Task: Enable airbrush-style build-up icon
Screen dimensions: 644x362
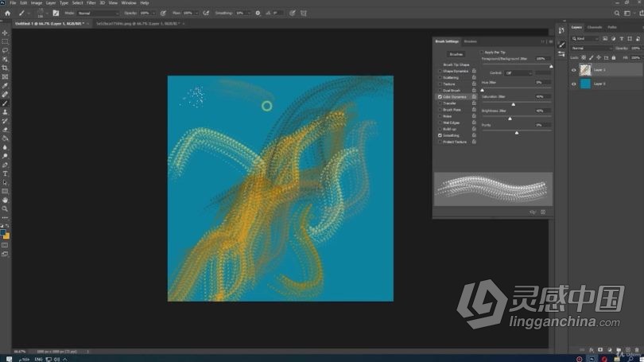Action: pyautogui.click(x=206, y=14)
